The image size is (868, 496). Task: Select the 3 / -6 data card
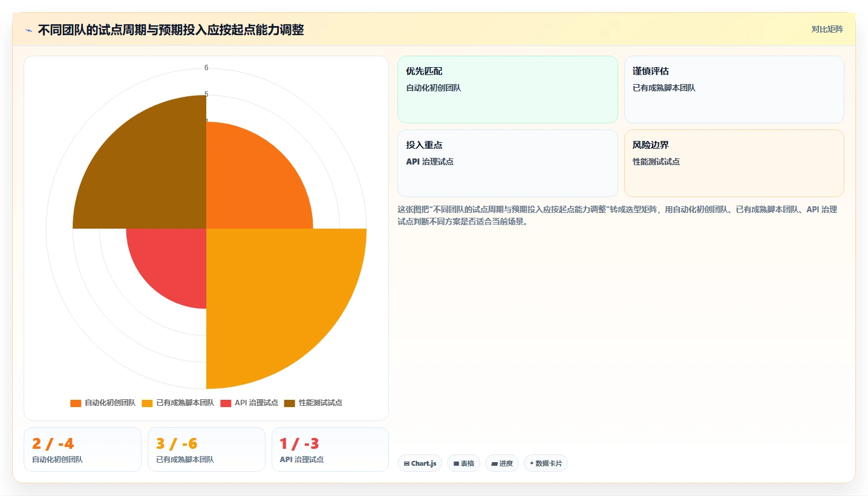tap(206, 449)
